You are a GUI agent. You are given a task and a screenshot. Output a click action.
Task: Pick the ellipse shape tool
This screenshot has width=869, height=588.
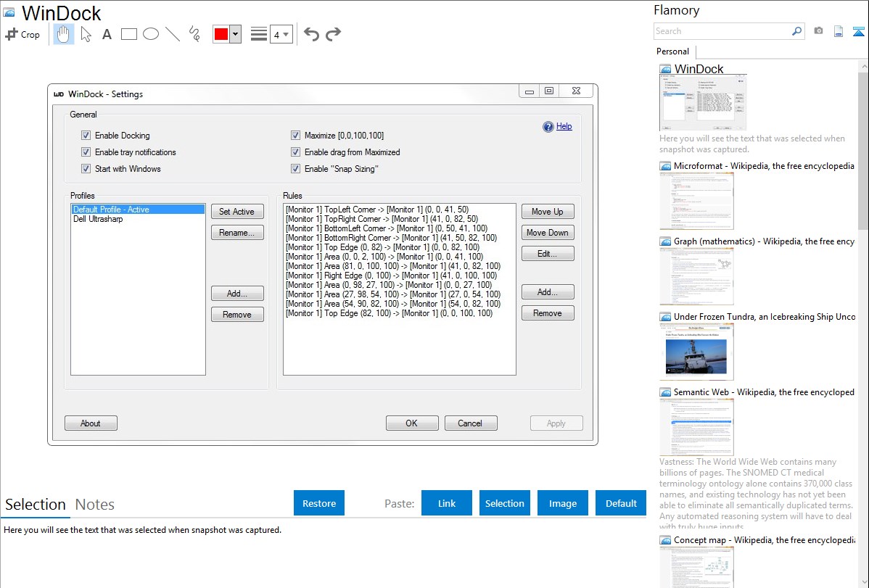(151, 34)
